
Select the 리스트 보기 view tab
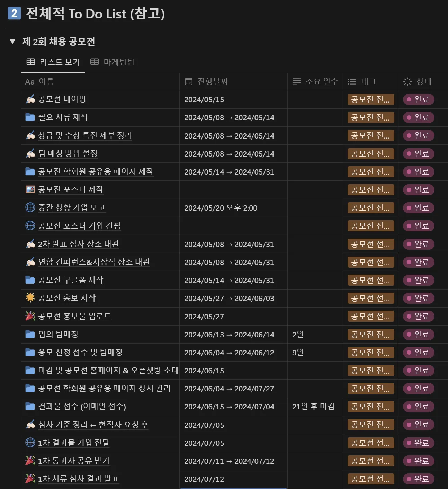(53, 62)
